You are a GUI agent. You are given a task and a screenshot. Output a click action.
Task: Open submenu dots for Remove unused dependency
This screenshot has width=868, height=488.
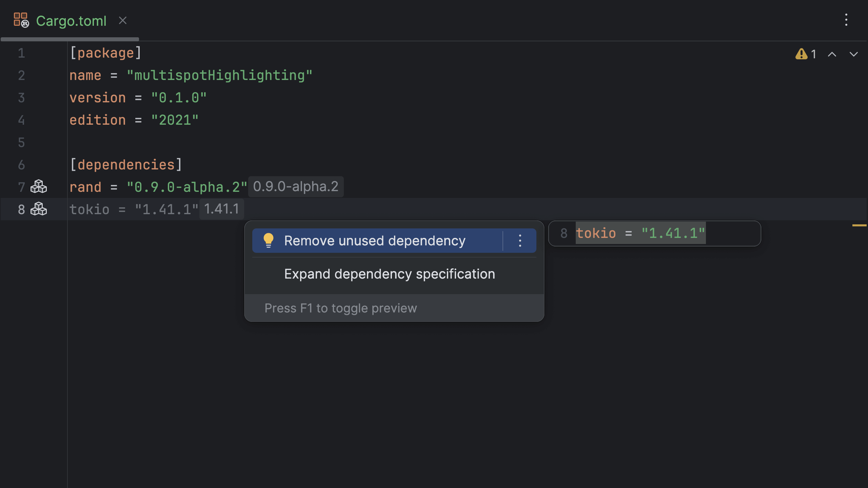pyautogui.click(x=520, y=241)
